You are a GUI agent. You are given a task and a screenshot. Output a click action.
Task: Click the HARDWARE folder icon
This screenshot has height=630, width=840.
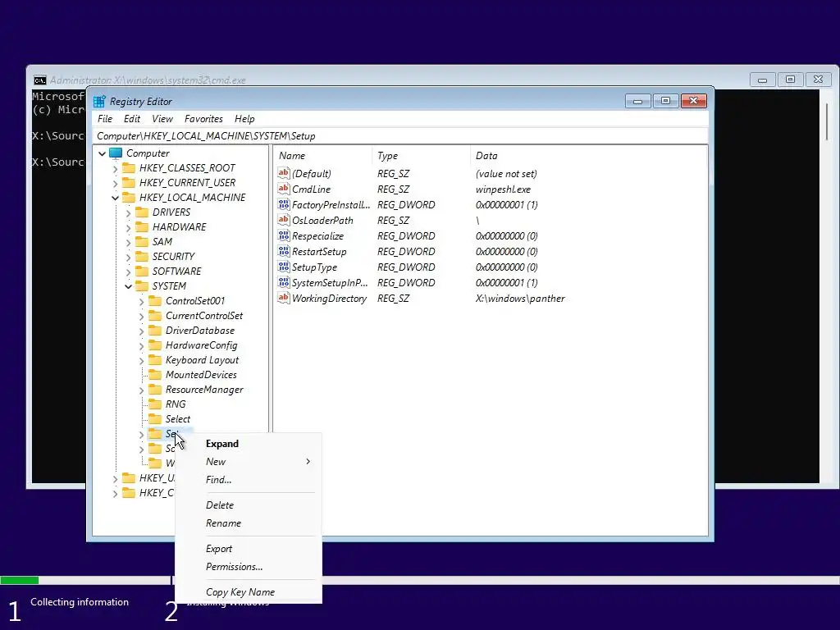(142, 227)
